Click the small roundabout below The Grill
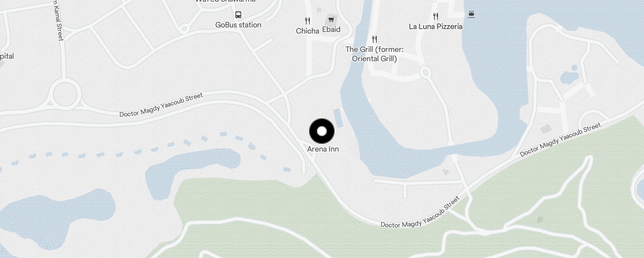 (x=425, y=72)
